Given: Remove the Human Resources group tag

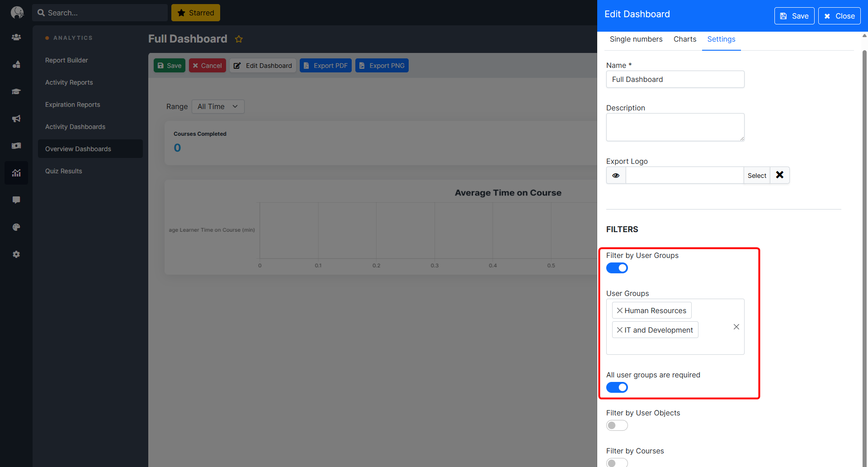Looking at the screenshot, I should coord(619,310).
